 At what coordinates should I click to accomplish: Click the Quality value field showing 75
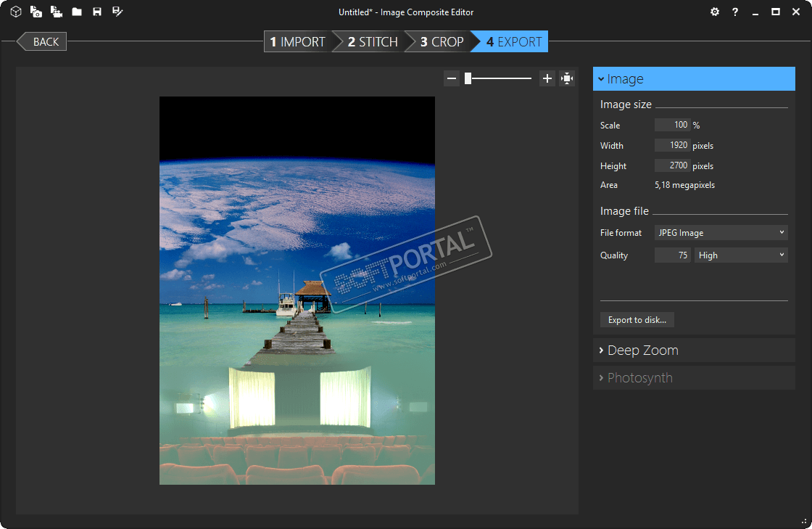tap(672, 255)
